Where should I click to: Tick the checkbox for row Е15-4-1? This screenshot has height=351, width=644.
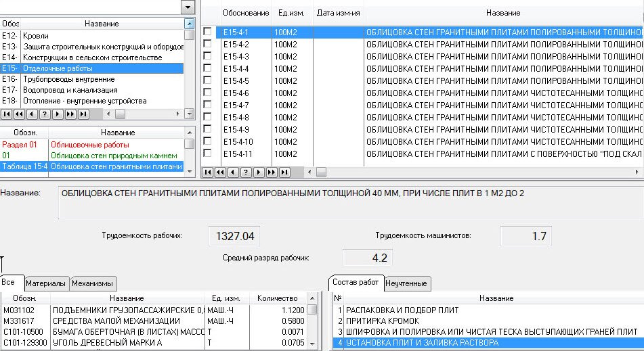point(208,32)
